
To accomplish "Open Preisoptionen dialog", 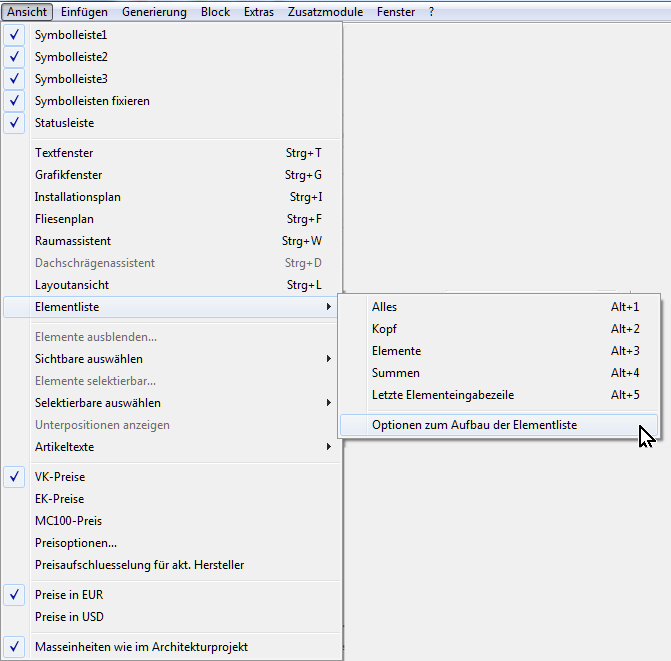I will tap(75, 543).
